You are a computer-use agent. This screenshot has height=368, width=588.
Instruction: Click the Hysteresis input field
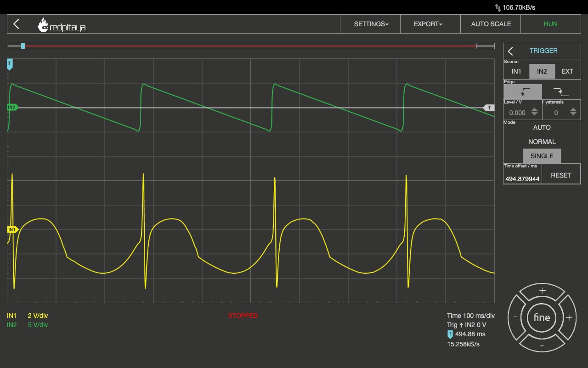point(555,112)
